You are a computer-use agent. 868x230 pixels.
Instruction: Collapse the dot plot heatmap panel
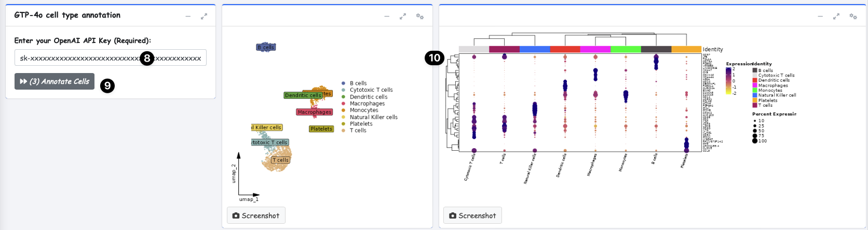point(820,17)
